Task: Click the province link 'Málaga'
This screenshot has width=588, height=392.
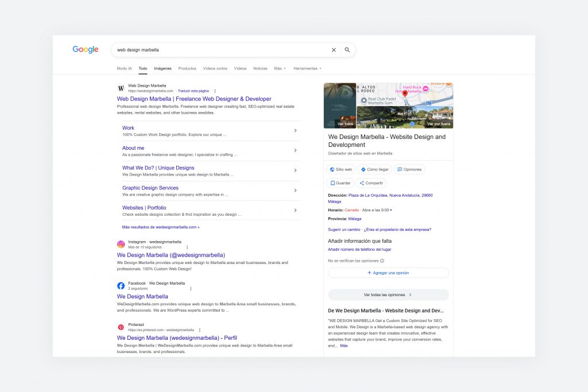Action: click(355, 219)
